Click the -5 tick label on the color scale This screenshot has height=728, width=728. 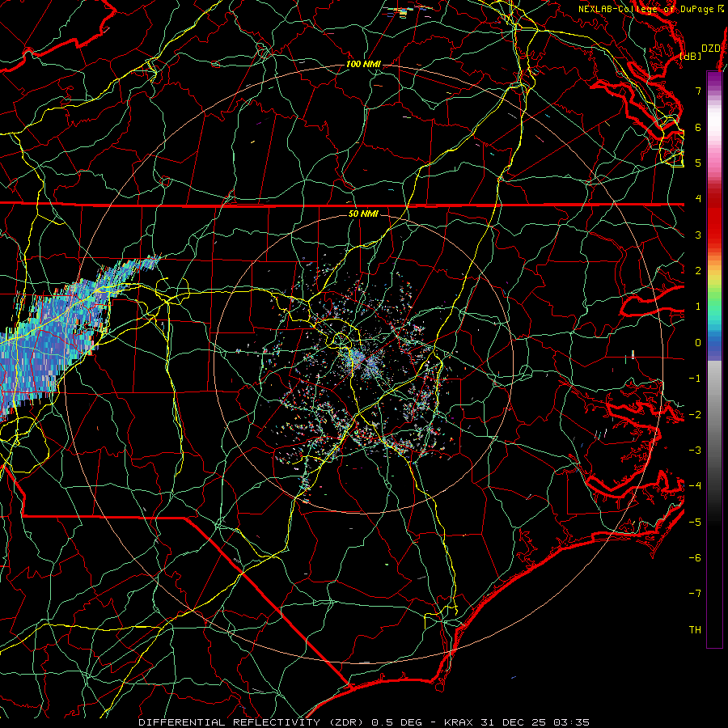(x=695, y=523)
